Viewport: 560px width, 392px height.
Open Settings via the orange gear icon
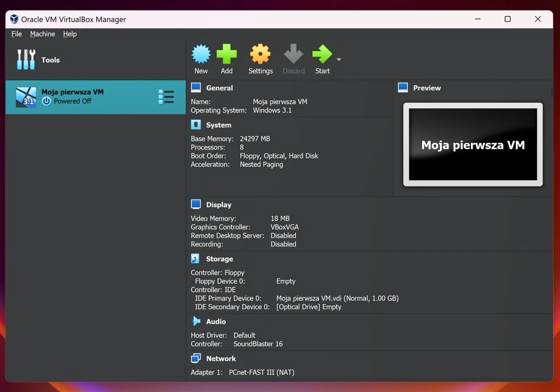coord(260,54)
